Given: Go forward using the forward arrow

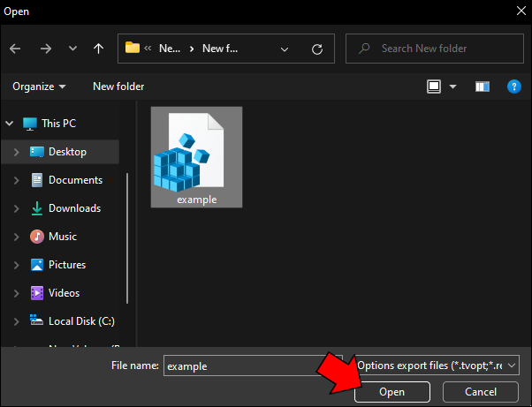Looking at the screenshot, I should (x=45, y=49).
